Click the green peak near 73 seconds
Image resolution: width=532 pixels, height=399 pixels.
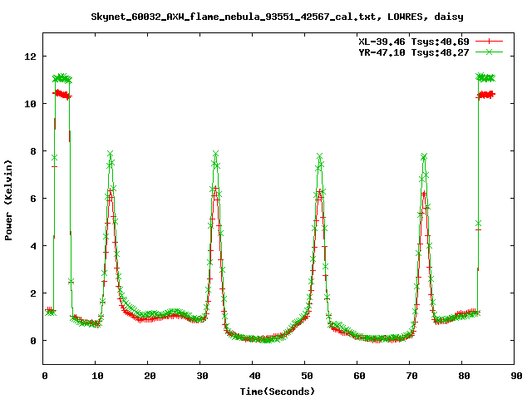(424, 156)
